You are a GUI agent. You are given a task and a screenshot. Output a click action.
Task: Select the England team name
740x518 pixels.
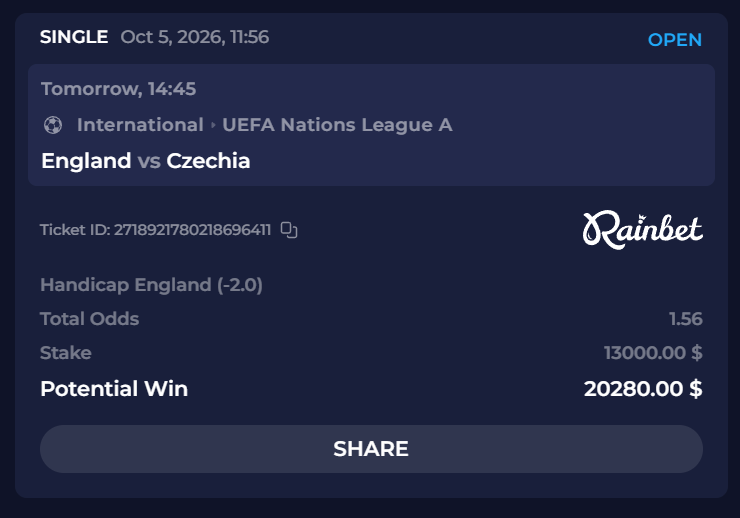[86, 161]
